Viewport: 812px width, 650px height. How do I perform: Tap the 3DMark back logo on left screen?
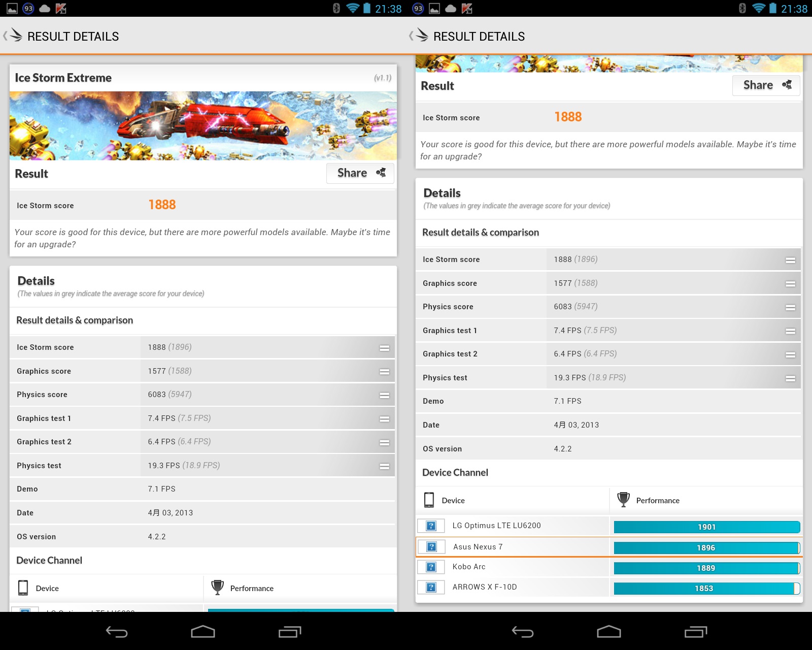(x=13, y=36)
